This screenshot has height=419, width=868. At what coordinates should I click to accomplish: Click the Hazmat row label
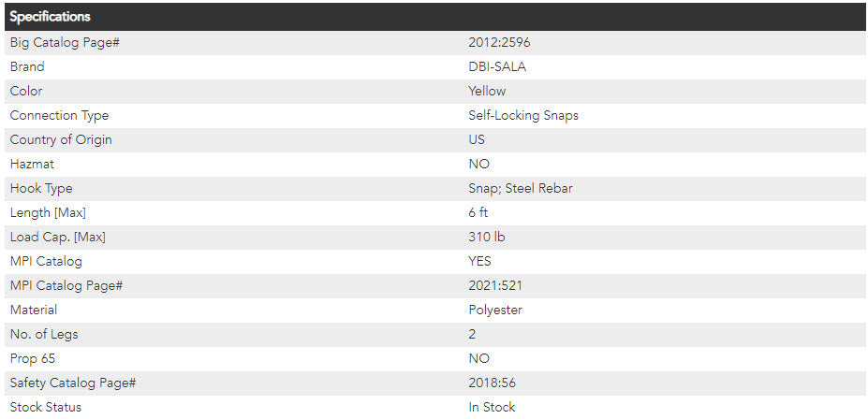pyautogui.click(x=32, y=164)
